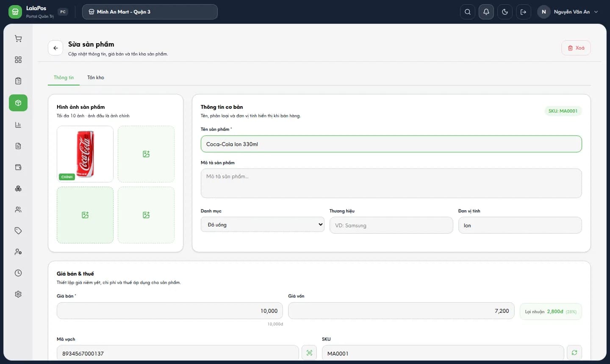Click the Mô tả sản phẩm text area
The width and height of the screenshot is (610, 364).
coord(391,183)
